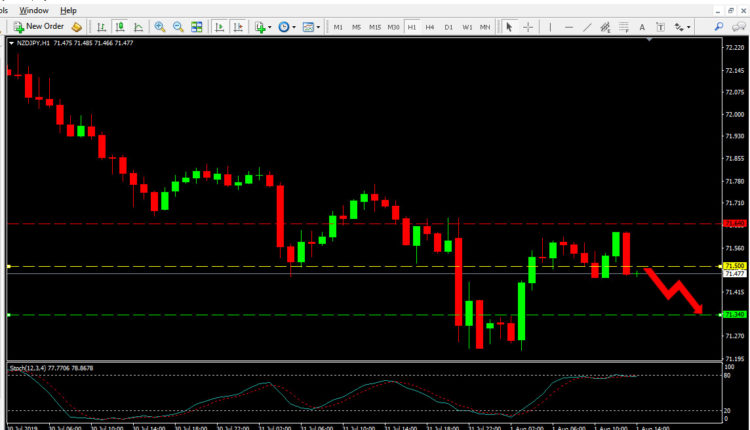750x430 pixels.
Task: Switch chart to bar chart mode
Action: pos(101,27)
